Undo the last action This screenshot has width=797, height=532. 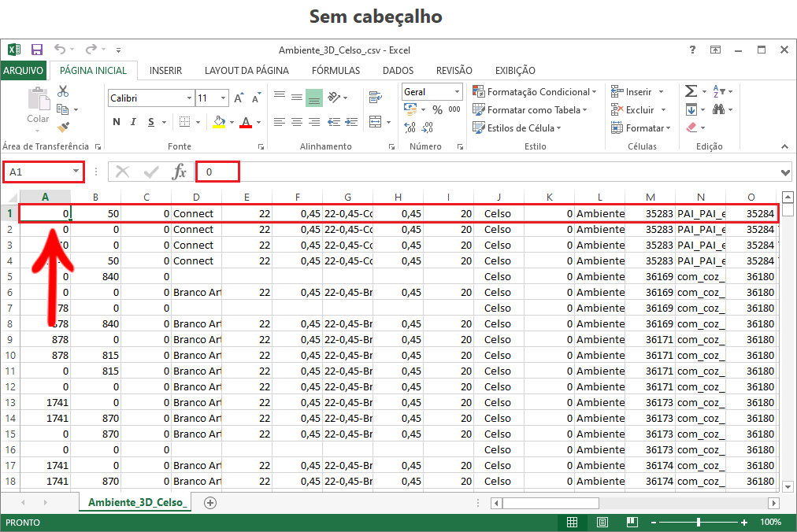tap(60, 50)
